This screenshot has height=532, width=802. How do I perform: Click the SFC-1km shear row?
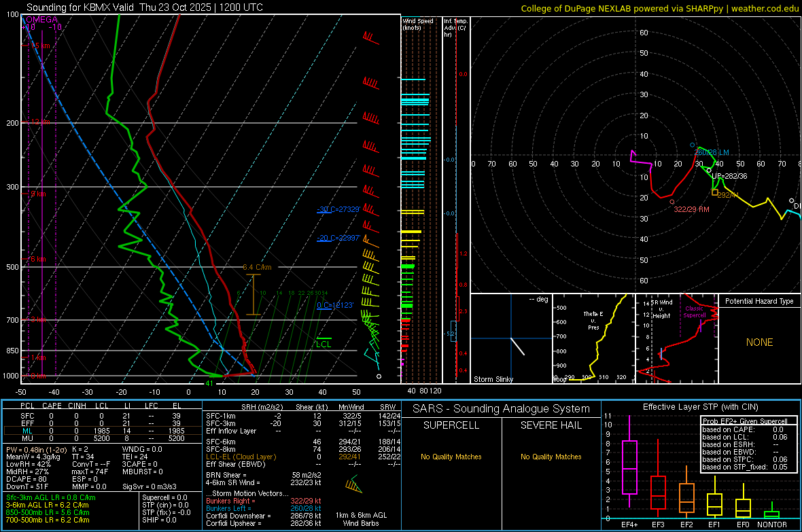point(303,416)
